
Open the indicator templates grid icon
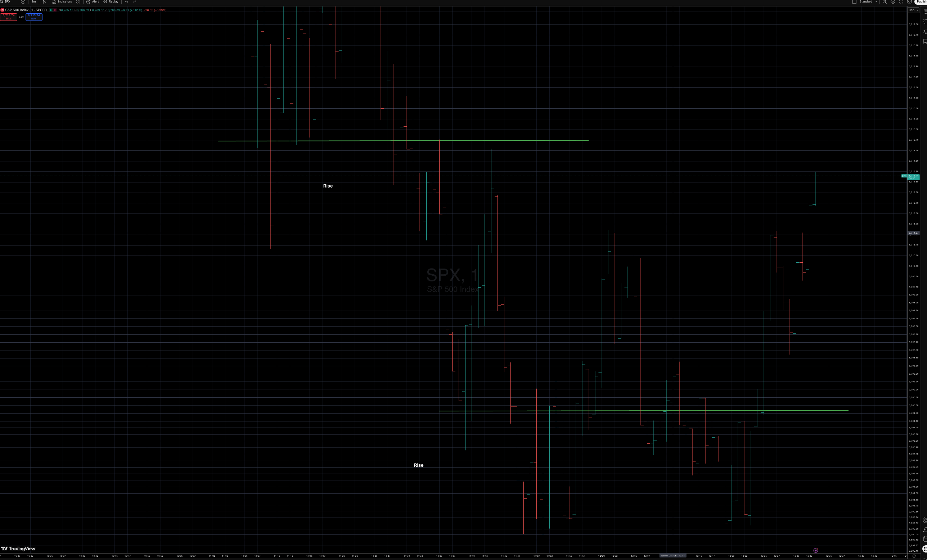[78, 2]
